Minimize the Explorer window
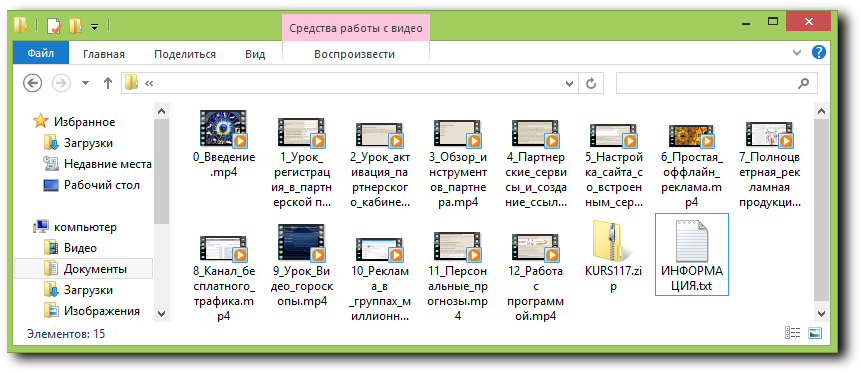The height and width of the screenshot is (373, 861). 745,23
